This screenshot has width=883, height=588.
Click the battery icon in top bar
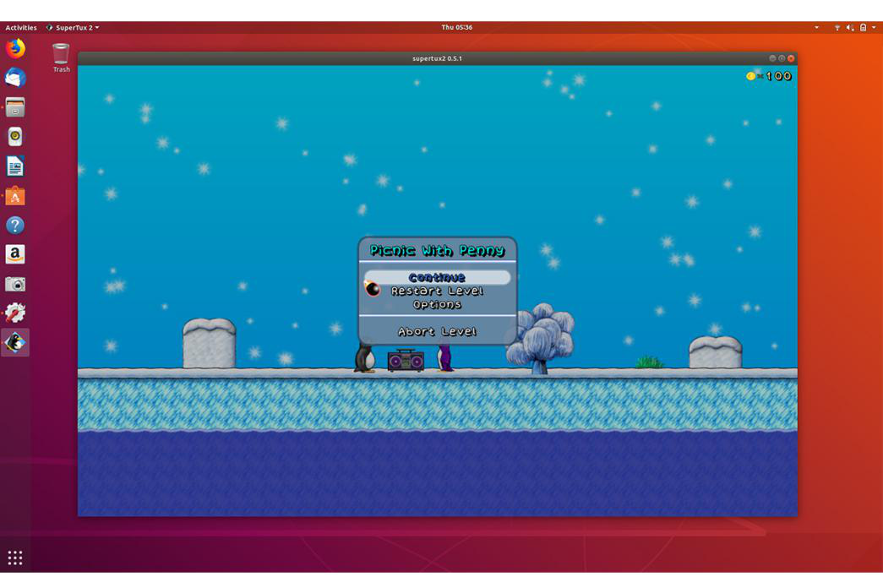pyautogui.click(x=863, y=27)
